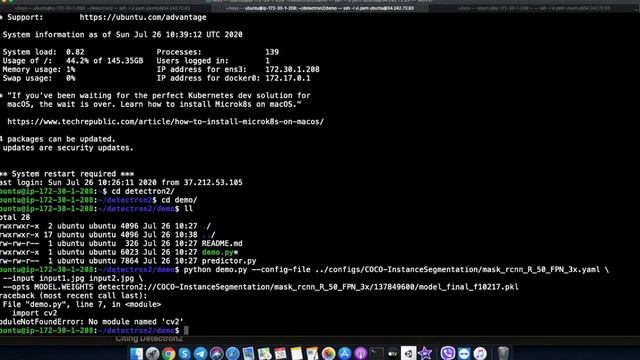Open Calendar from the dock

pos(280,353)
